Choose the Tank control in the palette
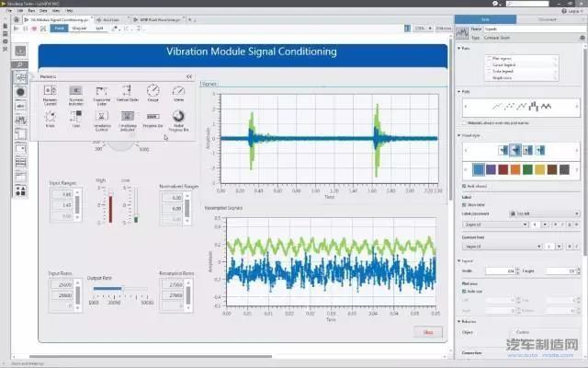 [x=74, y=117]
